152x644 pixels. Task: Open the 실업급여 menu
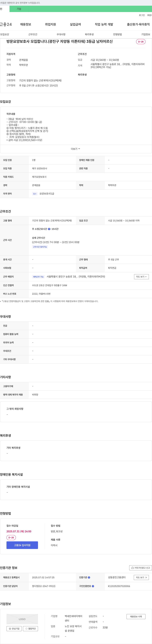(75, 24)
